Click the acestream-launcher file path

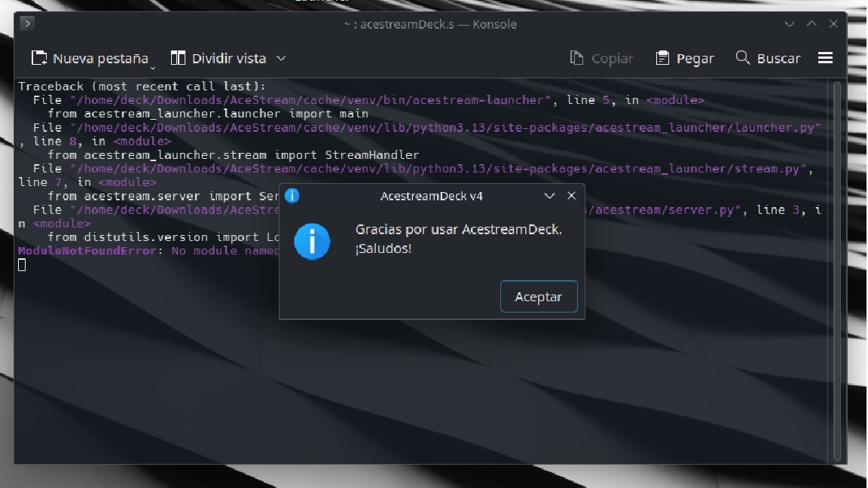pos(310,100)
